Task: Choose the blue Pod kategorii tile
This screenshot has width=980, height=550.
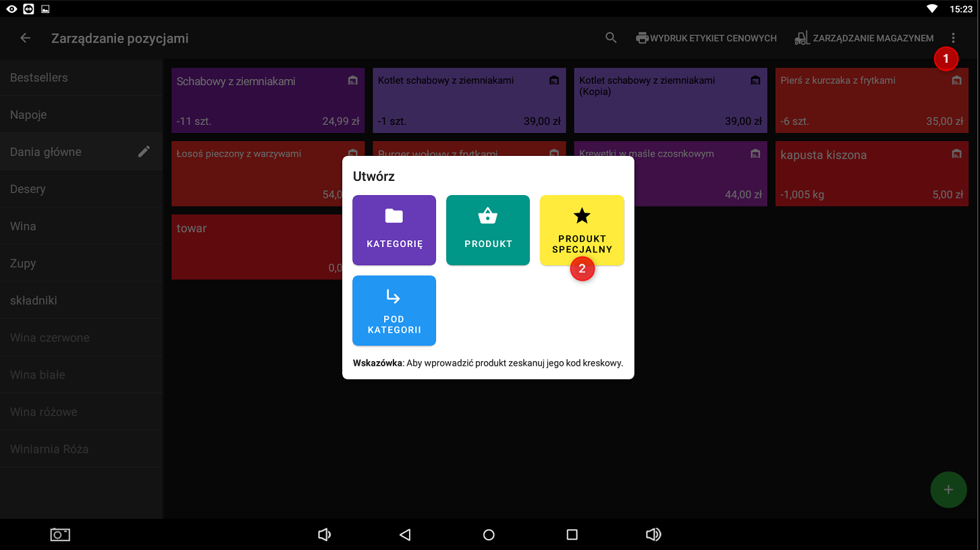Action: [x=394, y=310]
